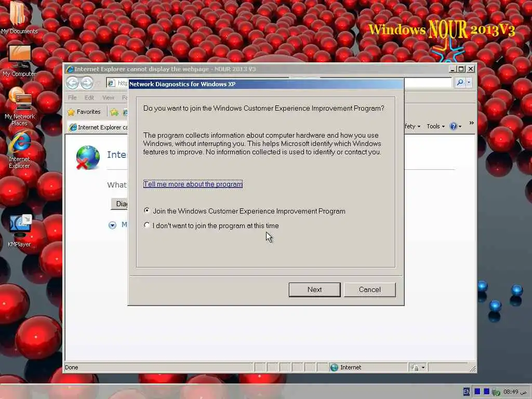Open recent pages dropdown beside Forward button
This screenshot has width=532, height=399.
pyautogui.click(x=98, y=83)
